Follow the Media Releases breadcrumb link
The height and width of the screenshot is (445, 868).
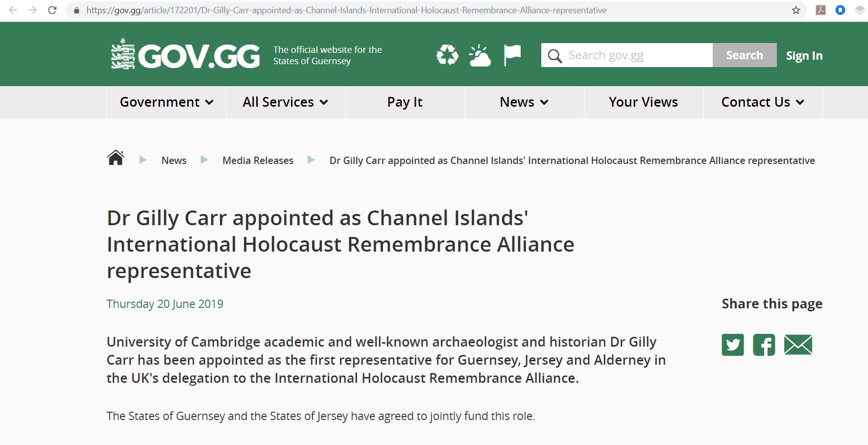[258, 161]
